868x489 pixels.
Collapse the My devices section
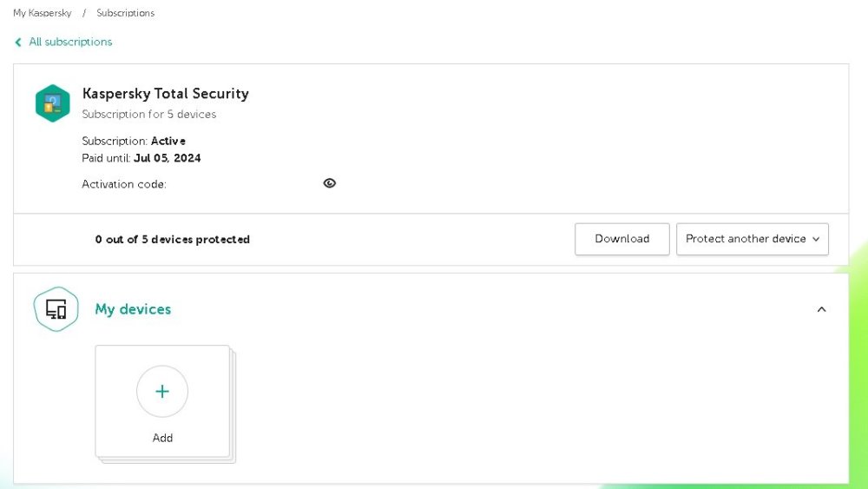(821, 309)
